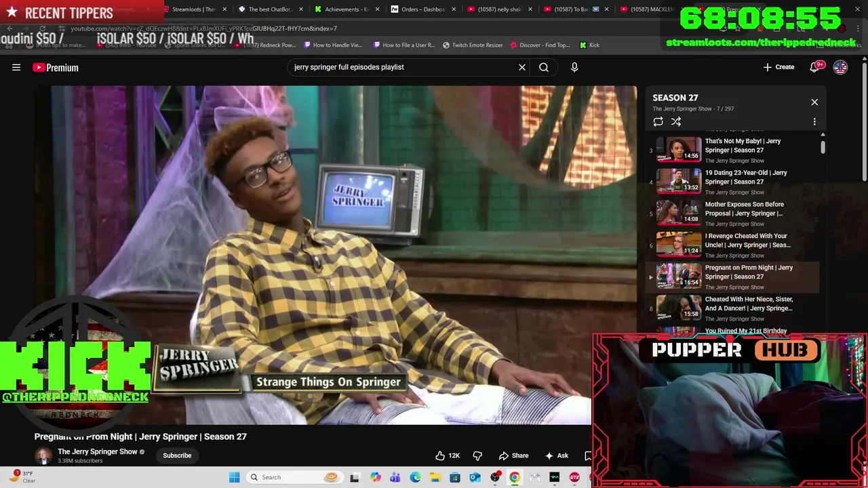
Task: Open "Discover - Find Top..." bookmark
Action: coord(540,45)
